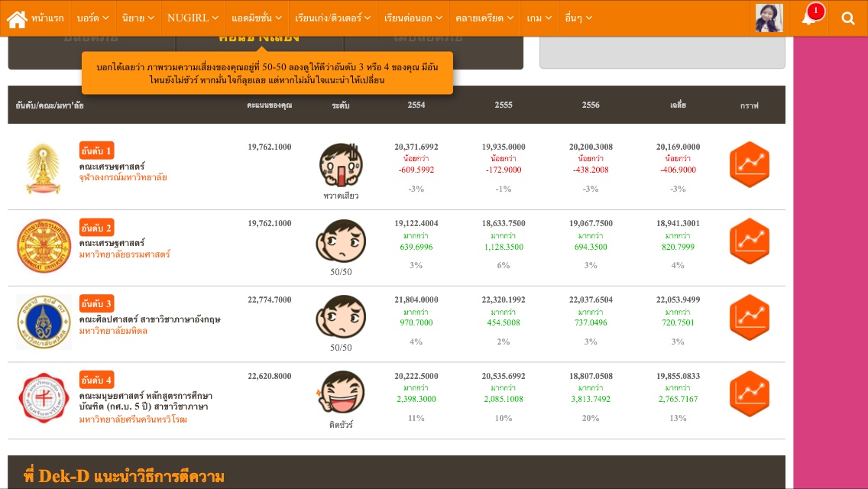Select score 22,774.7000 in อันดับ 3 row
This screenshot has height=489, width=868.
(x=270, y=300)
